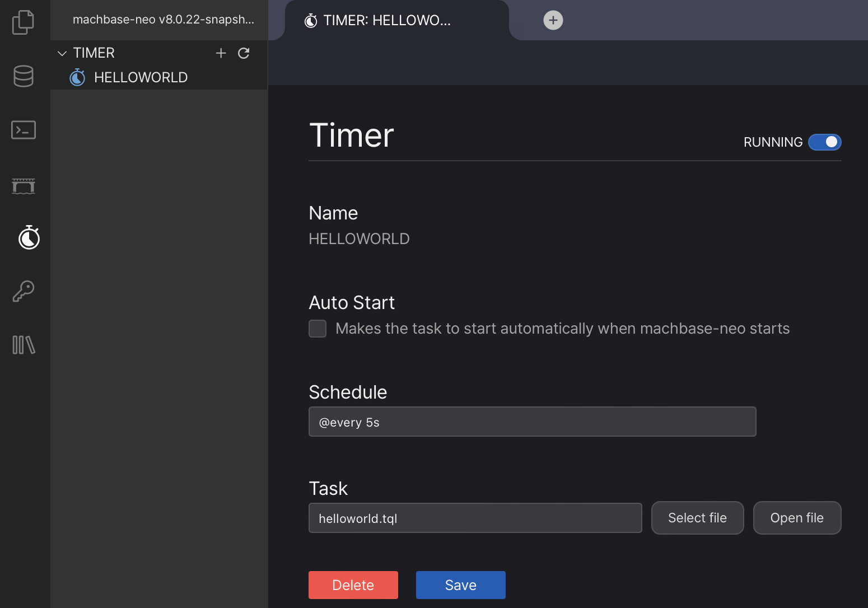Save the timer settings
868x608 pixels.
click(x=460, y=585)
